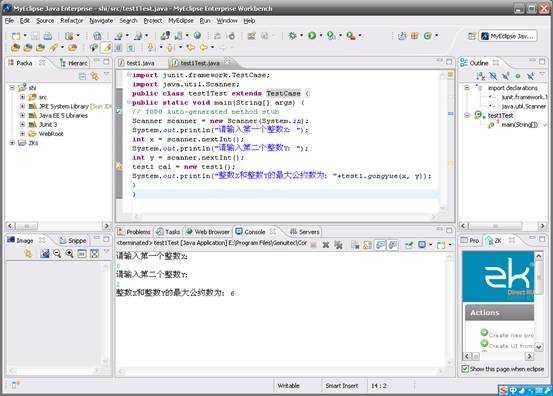
Task: Toggle Scroll Lock in Console toolbar
Action: click(x=367, y=245)
